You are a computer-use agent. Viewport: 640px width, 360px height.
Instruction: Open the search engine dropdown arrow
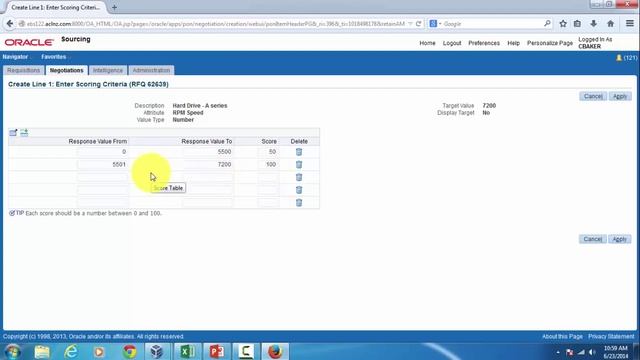coord(440,24)
